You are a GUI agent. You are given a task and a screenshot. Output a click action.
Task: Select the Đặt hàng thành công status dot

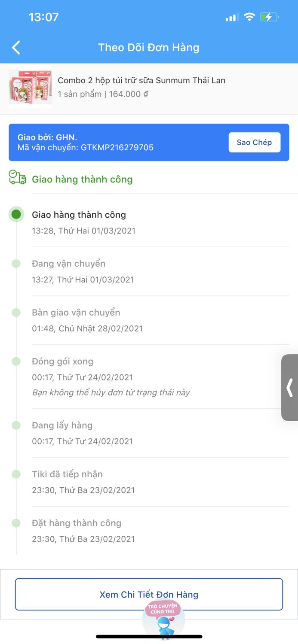coord(16,523)
